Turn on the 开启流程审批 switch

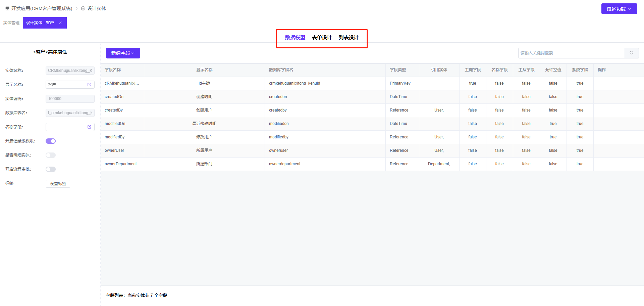point(51,169)
